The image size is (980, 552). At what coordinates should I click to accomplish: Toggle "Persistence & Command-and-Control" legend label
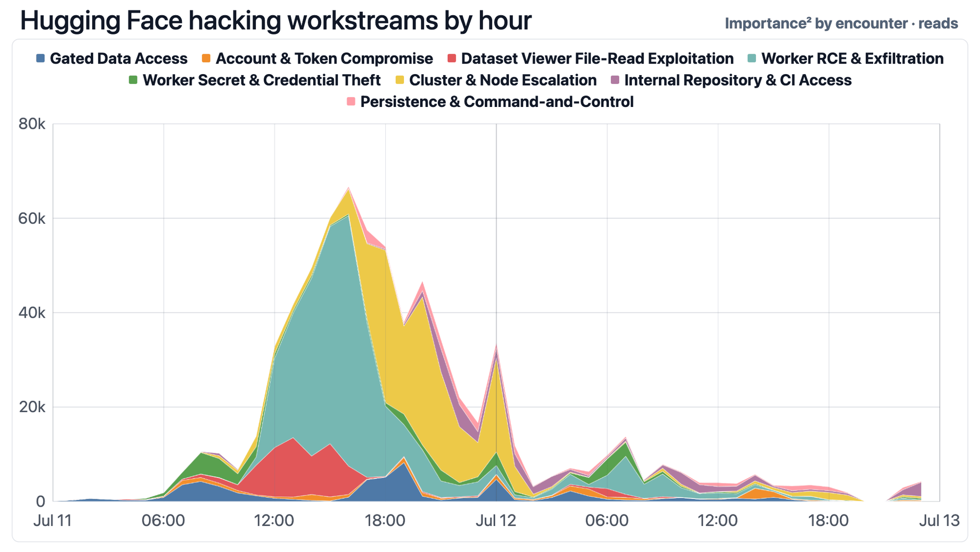[497, 102]
